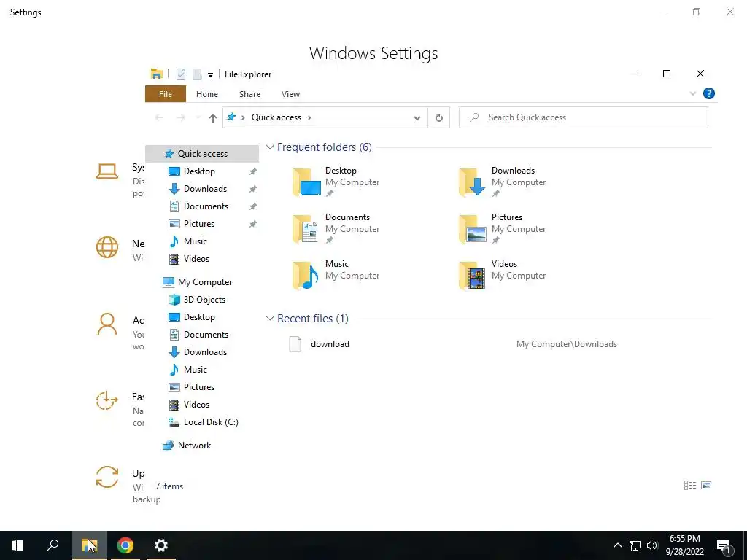
Task: Open taskbar Search magnifier
Action: (x=53, y=545)
